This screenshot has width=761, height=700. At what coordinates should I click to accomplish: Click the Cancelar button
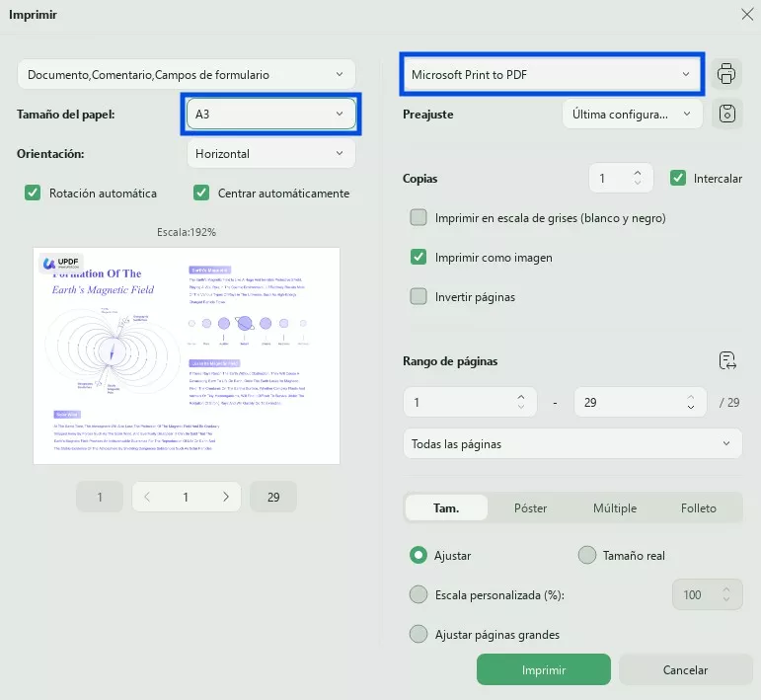click(685, 670)
